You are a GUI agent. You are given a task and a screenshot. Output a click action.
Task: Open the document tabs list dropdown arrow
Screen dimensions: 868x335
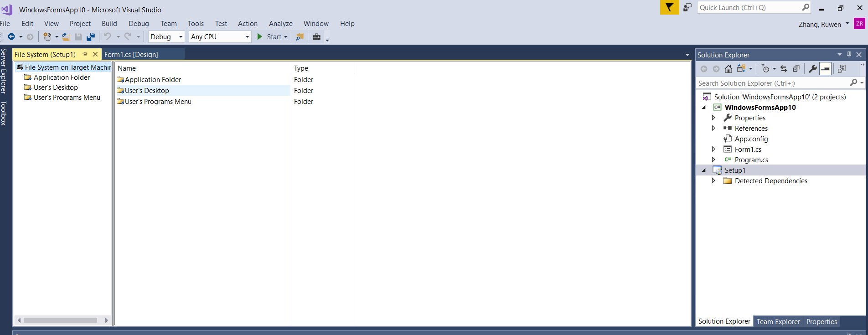(x=687, y=55)
